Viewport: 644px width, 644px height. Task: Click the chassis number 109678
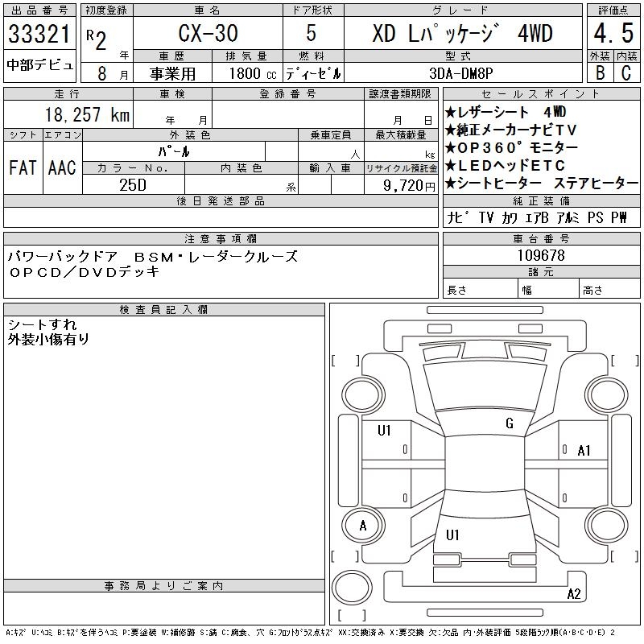[x=541, y=255]
